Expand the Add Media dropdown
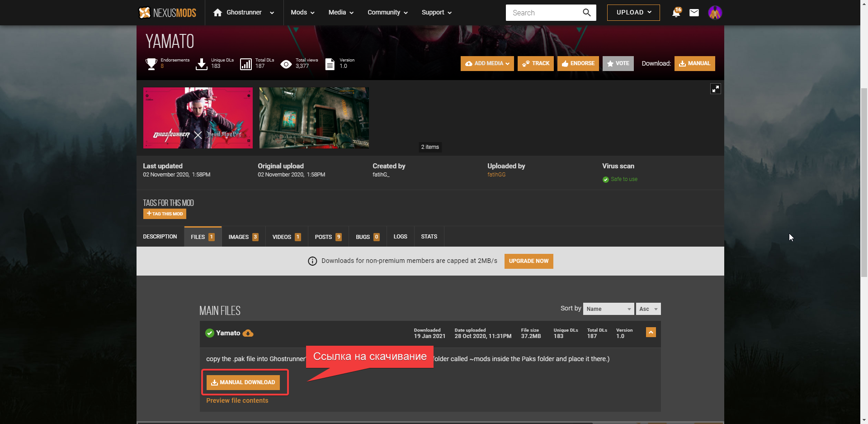This screenshot has height=424, width=868. (x=487, y=64)
